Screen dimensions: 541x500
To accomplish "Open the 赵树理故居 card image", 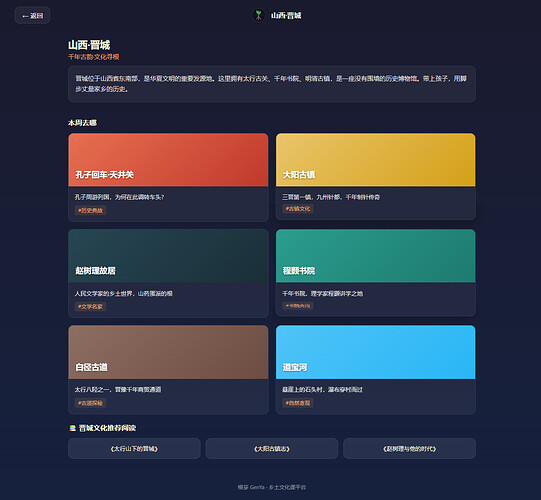I will (x=168, y=256).
